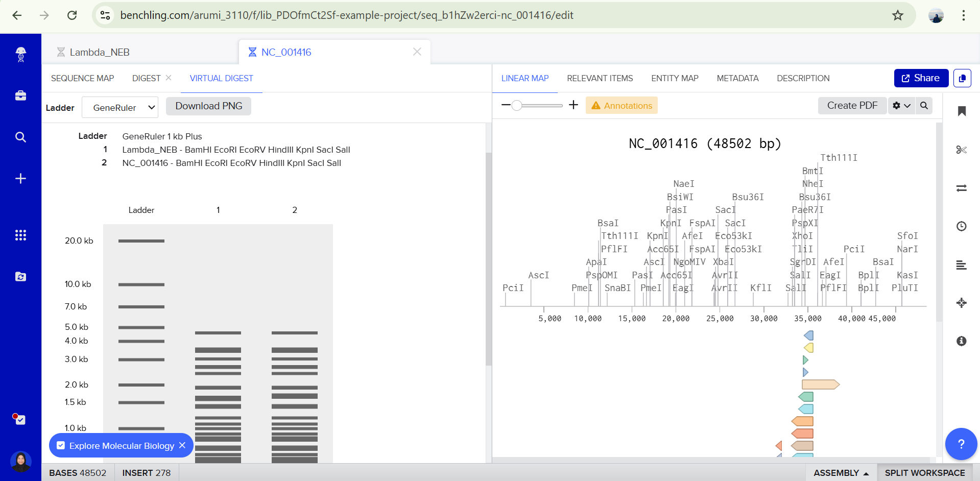
Task: Open the GeneRuler ladder dropdown
Action: [120, 108]
